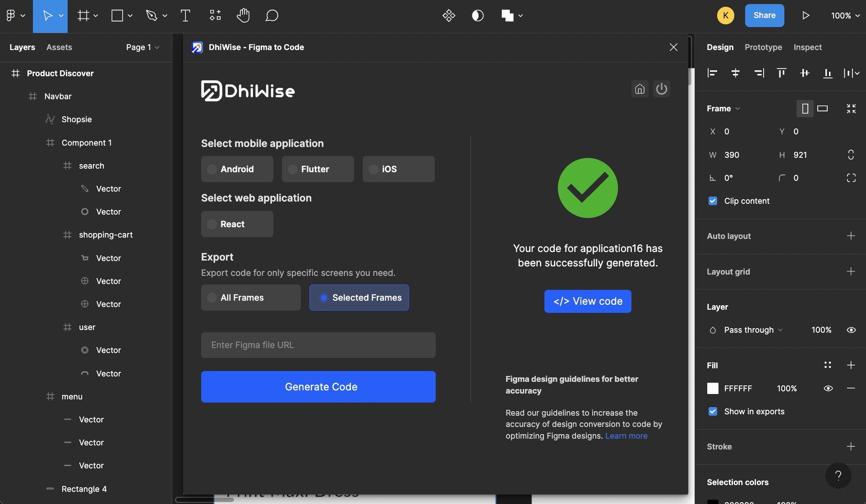The image size is (866, 504).
Task: Click Align horizontal centers icon
Action: pos(735,73)
